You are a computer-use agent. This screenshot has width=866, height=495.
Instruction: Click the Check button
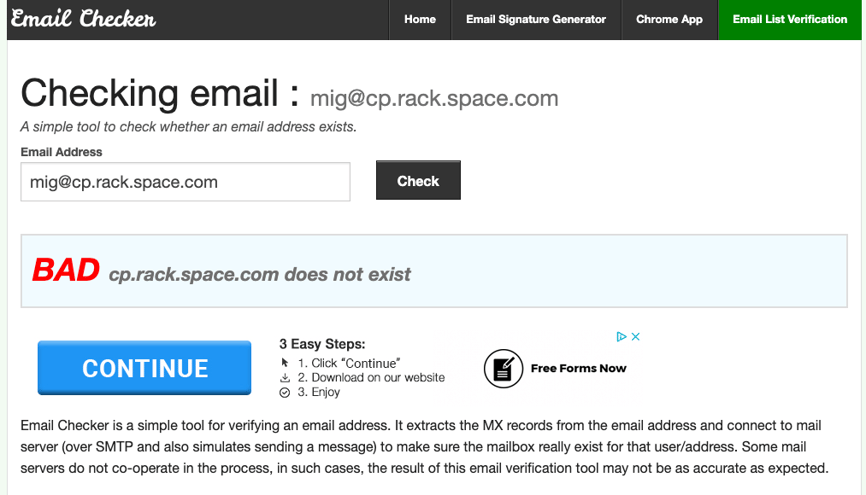[x=418, y=180]
